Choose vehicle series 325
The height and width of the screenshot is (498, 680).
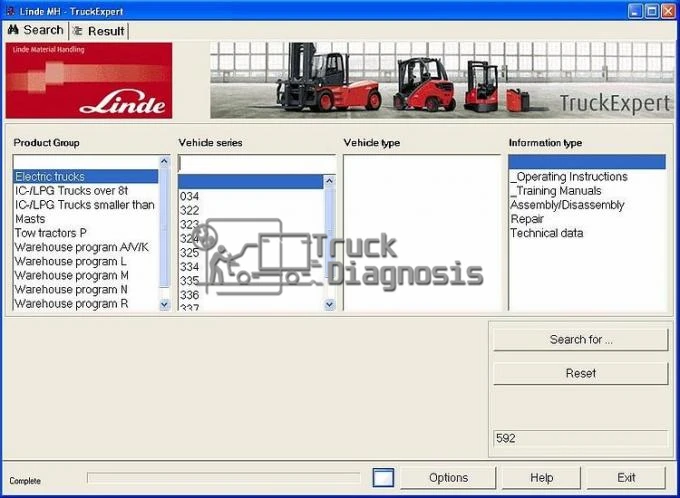click(251, 252)
